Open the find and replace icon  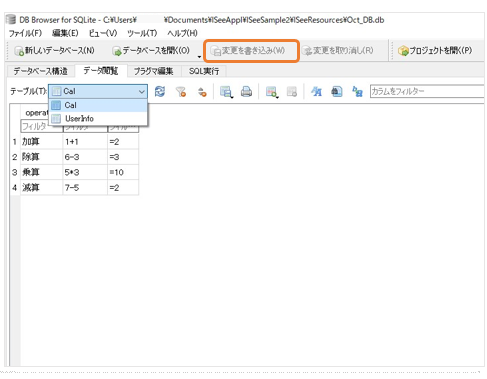click(357, 91)
